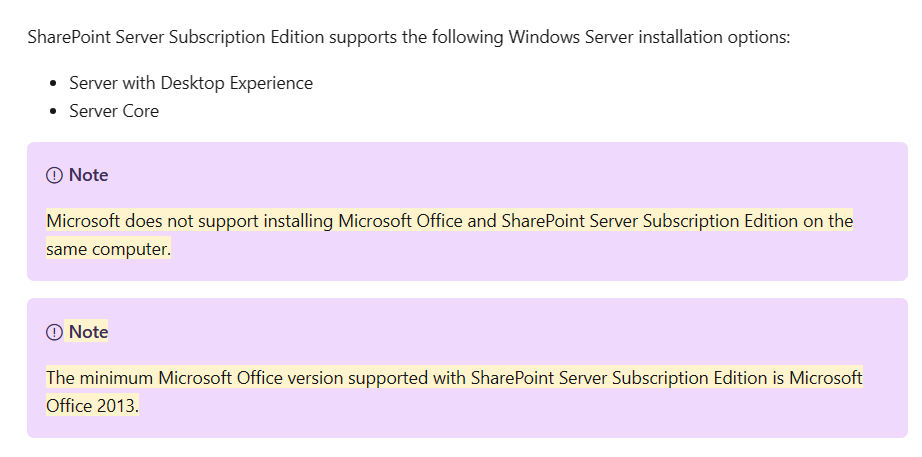
Task: Select the "Server Core" list item
Action: pos(113,111)
